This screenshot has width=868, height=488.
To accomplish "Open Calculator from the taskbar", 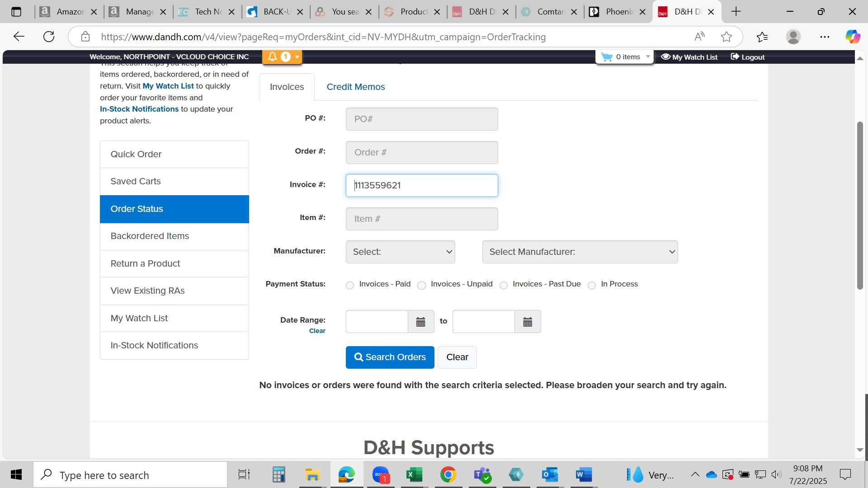I will 278,475.
